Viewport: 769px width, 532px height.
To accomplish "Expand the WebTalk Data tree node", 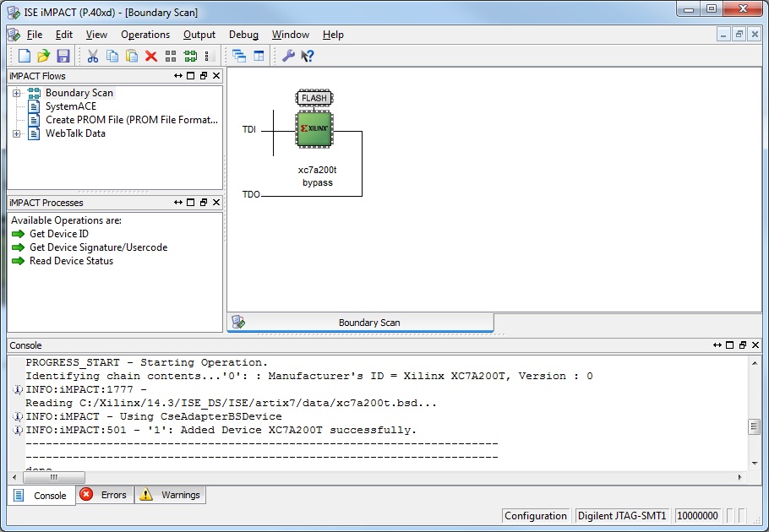I will [x=16, y=133].
